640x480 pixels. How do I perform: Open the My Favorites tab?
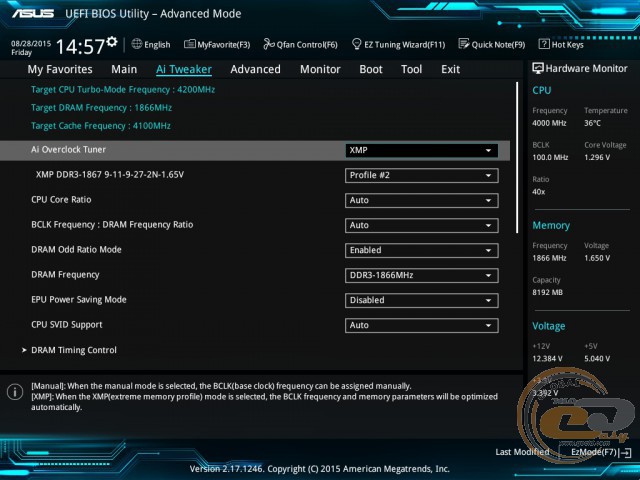click(x=60, y=69)
